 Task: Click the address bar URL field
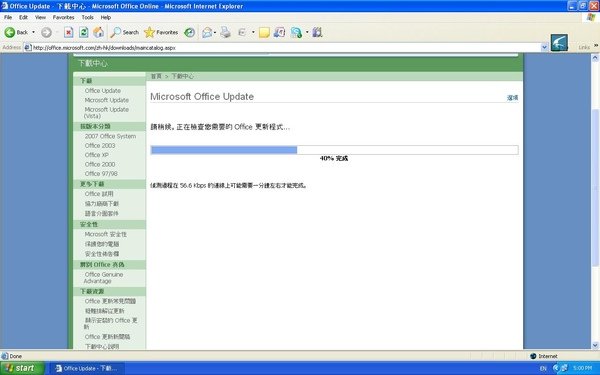[285, 48]
